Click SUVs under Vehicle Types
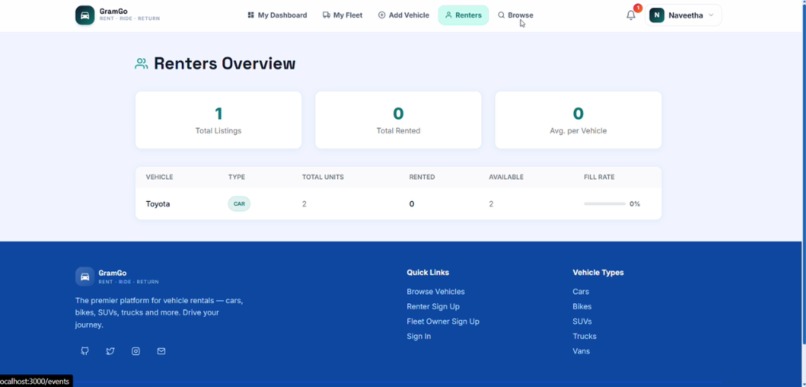806x387 pixels. (x=582, y=321)
